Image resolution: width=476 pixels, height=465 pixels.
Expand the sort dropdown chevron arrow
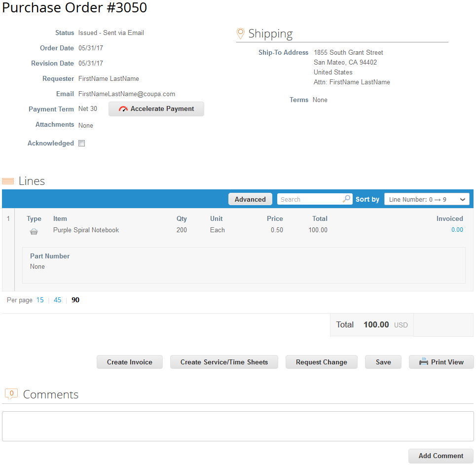click(463, 199)
